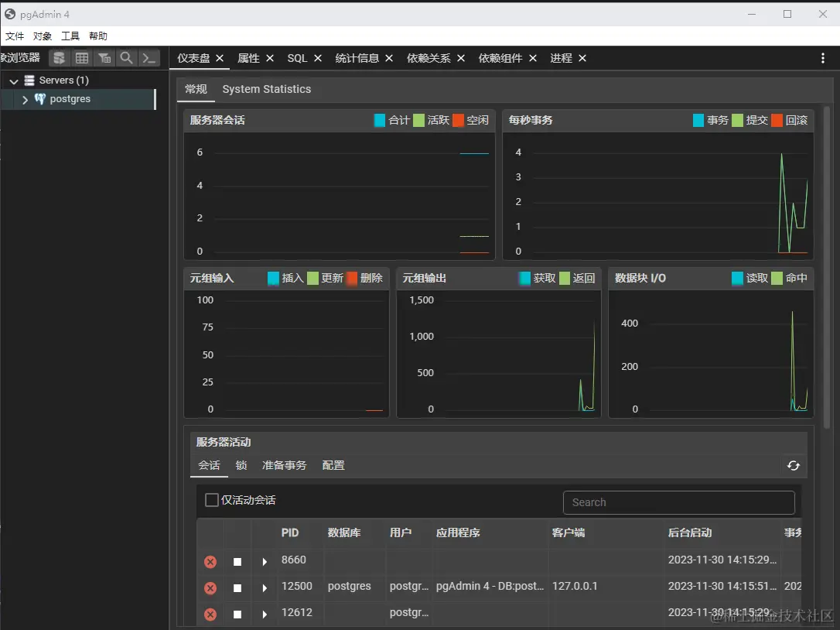Click the server group toolbar icon

pos(59,58)
